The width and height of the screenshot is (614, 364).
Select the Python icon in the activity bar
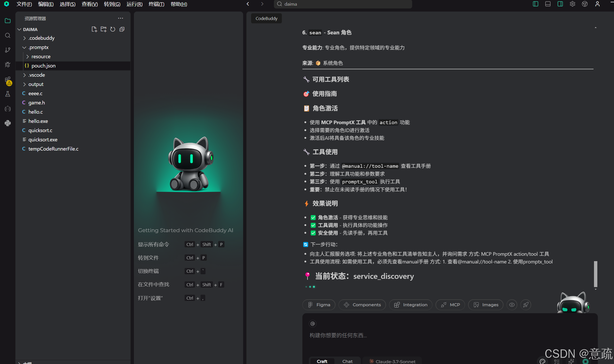(x=7, y=123)
